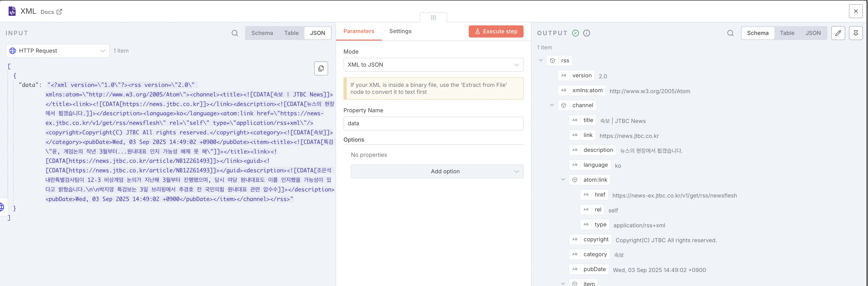Click the output success checkmark icon
The width and height of the screenshot is (868, 286).
tap(575, 33)
